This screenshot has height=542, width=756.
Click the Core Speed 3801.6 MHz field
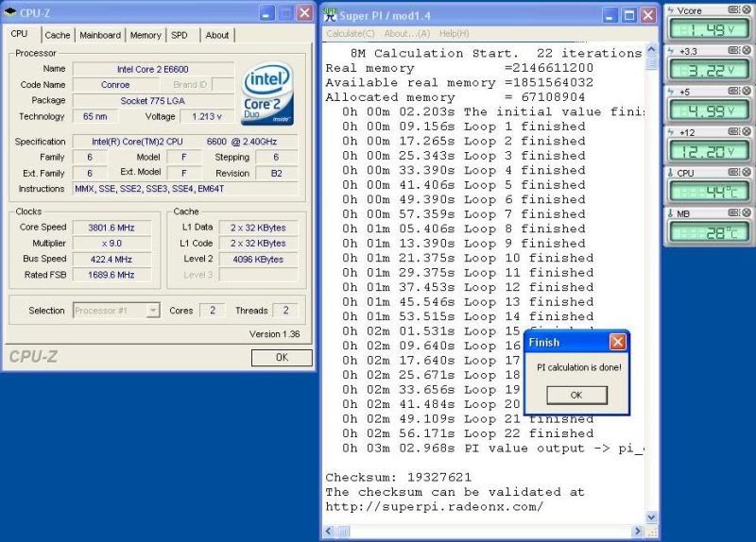tap(112, 228)
